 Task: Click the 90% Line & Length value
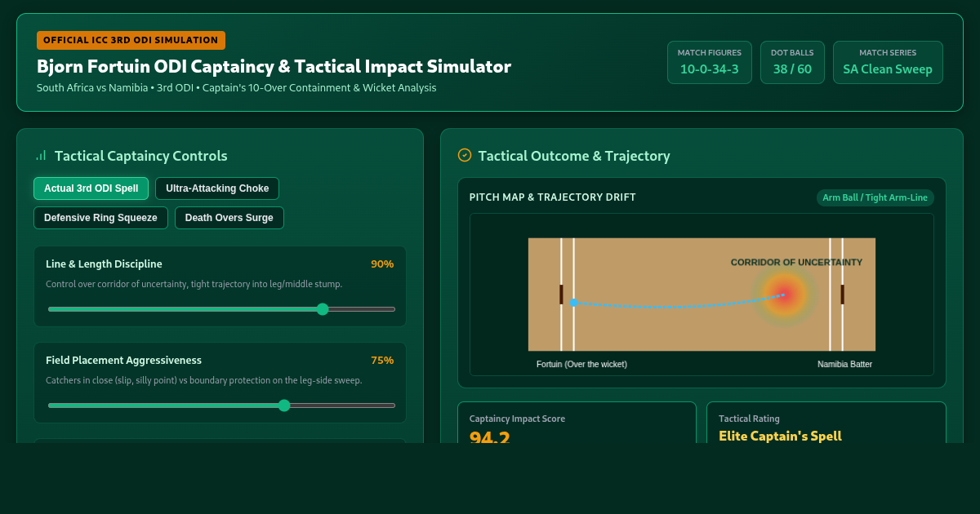click(382, 264)
